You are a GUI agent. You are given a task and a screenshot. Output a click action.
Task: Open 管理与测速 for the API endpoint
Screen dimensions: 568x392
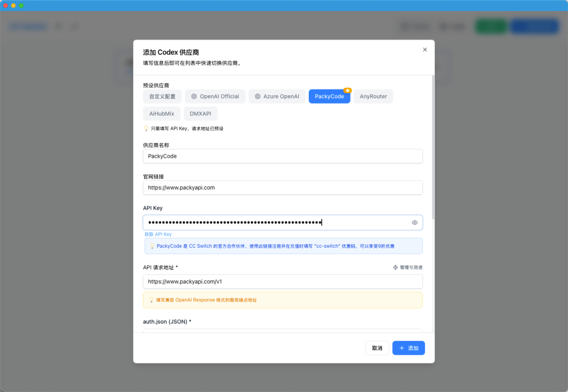click(x=412, y=267)
